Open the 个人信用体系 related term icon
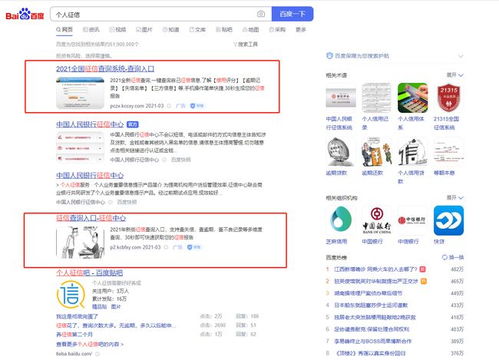This screenshot has width=499, height=360. 413,98
